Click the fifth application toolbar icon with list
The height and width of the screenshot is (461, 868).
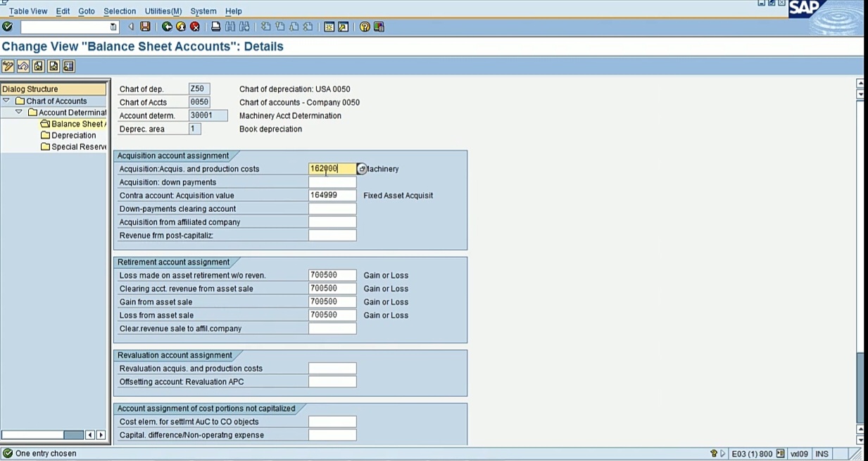pos(68,66)
